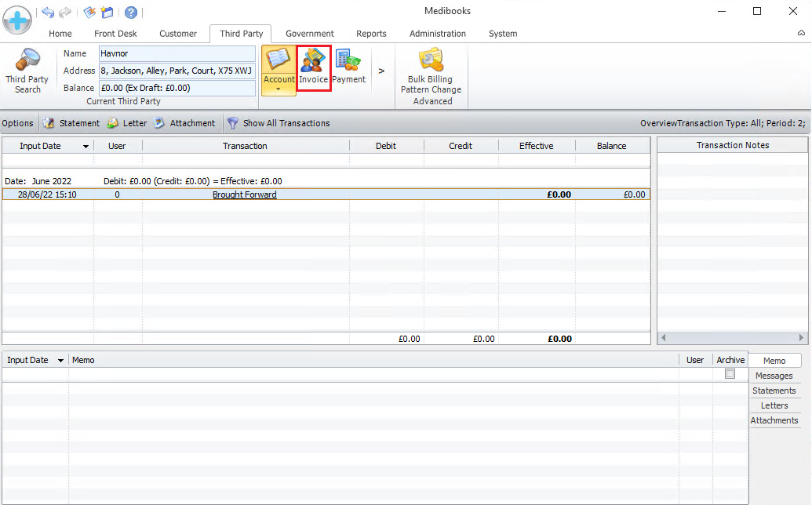
Task: Select the Messages side tab
Action: 774,376
